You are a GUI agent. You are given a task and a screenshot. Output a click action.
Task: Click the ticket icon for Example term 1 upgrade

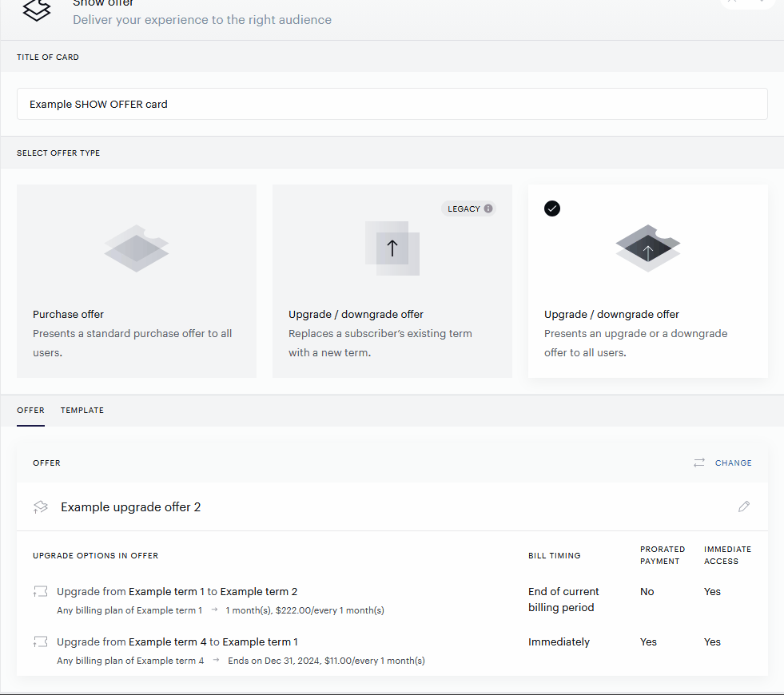point(41,592)
